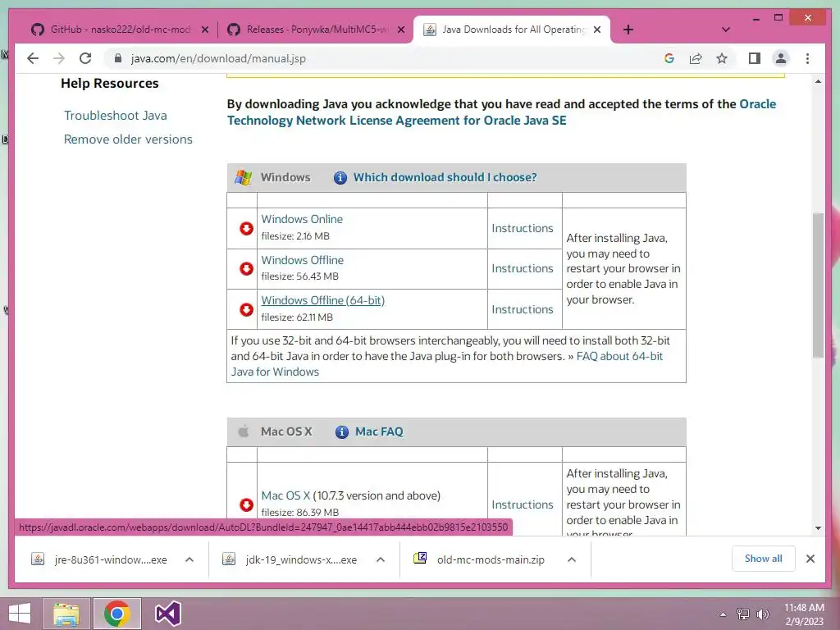Open File Explorer from taskbar
Screen dimensions: 840x630
pyautogui.click(x=66, y=614)
